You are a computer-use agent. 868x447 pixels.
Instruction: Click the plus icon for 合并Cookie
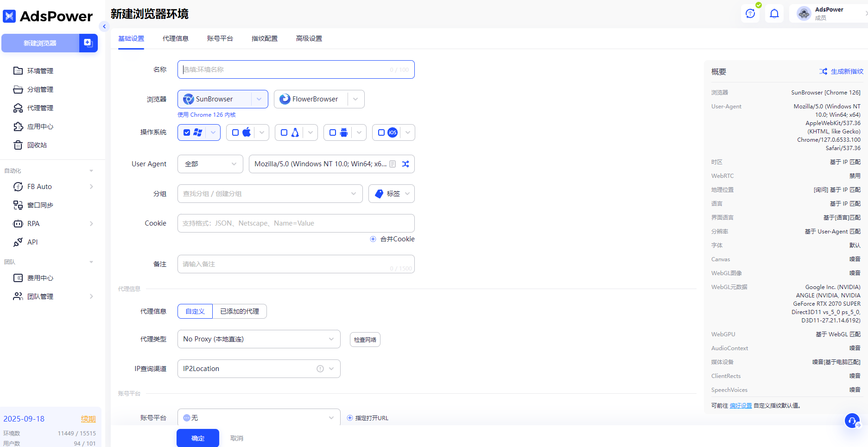(373, 239)
